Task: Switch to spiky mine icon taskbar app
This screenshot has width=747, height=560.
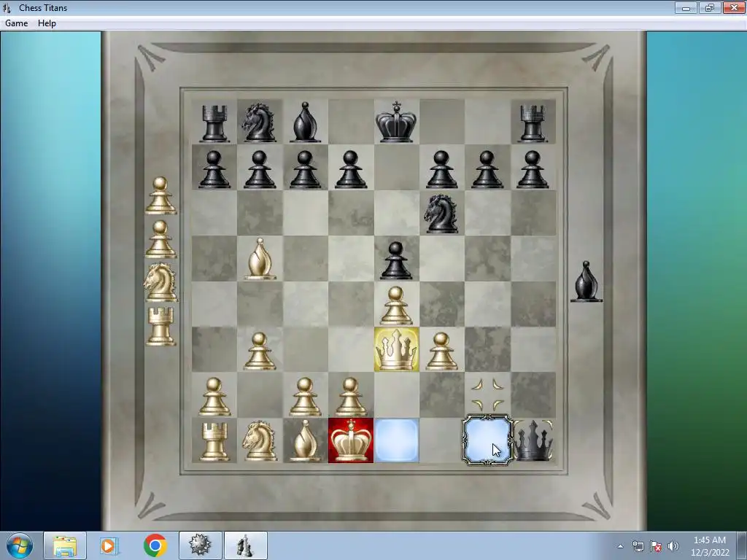Action: 200,545
